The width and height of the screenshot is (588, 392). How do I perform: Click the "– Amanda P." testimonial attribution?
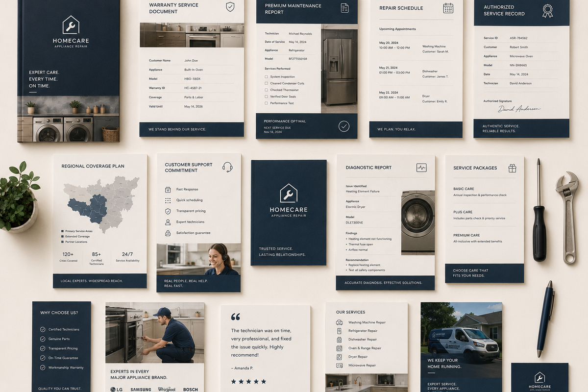pos(243,368)
